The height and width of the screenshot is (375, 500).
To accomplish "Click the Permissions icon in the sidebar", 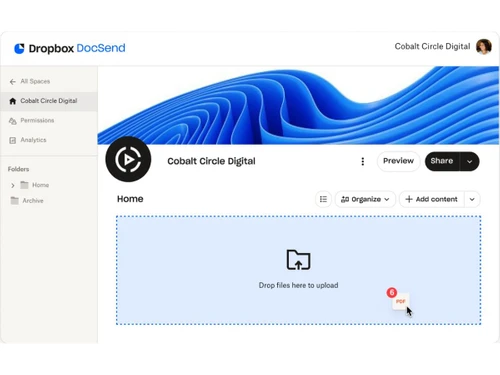I will pyautogui.click(x=13, y=121).
